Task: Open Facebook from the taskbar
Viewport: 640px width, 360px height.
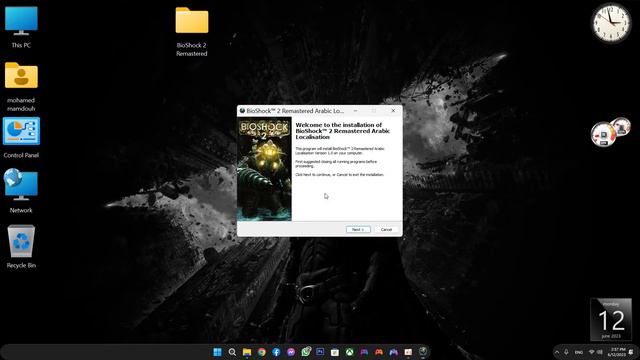Action: pos(276,352)
